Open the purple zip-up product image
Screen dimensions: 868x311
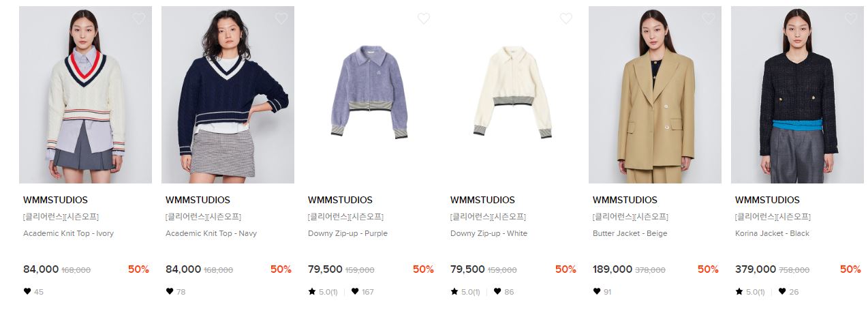(370, 95)
